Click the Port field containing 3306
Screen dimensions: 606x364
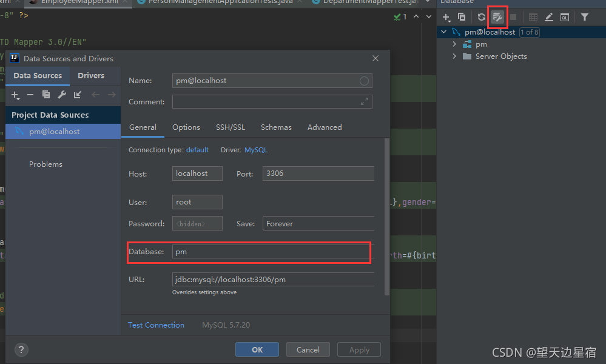[x=318, y=174]
